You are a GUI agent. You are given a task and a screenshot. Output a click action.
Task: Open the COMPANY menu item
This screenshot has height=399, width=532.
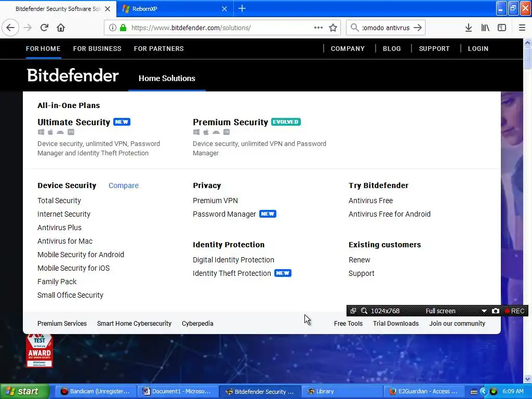point(348,48)
